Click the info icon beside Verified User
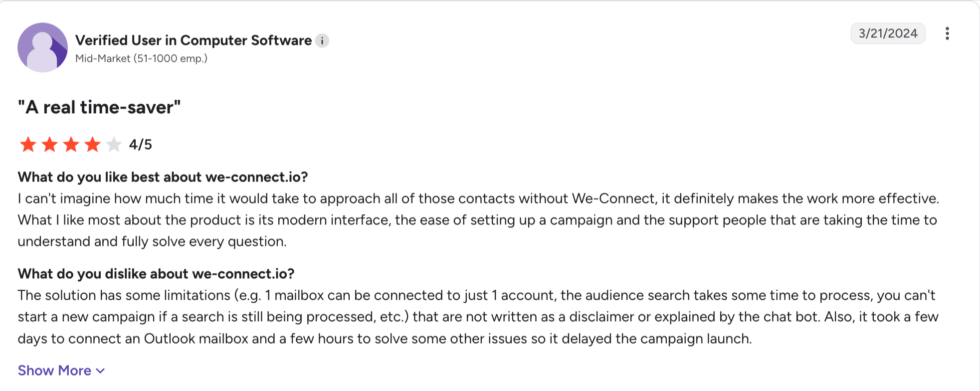Viewport: 980px width, 391px height. [322, 41]
